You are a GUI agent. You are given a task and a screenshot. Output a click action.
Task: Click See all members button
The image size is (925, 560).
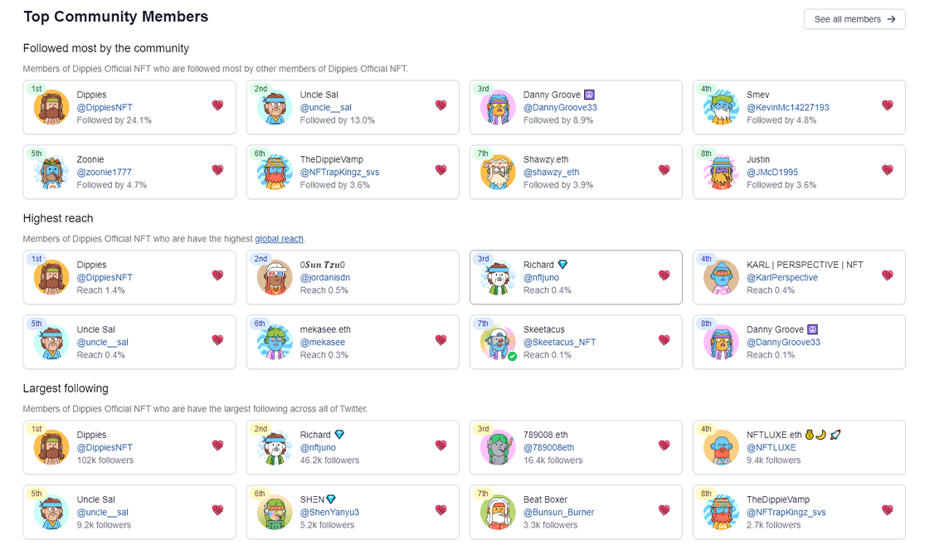coord(854,19)
